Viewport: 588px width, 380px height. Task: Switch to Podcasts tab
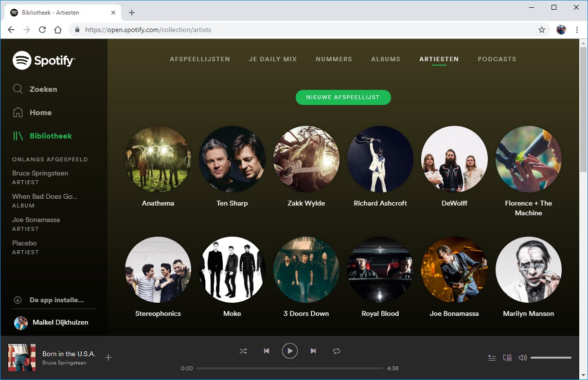pos(497,59)
